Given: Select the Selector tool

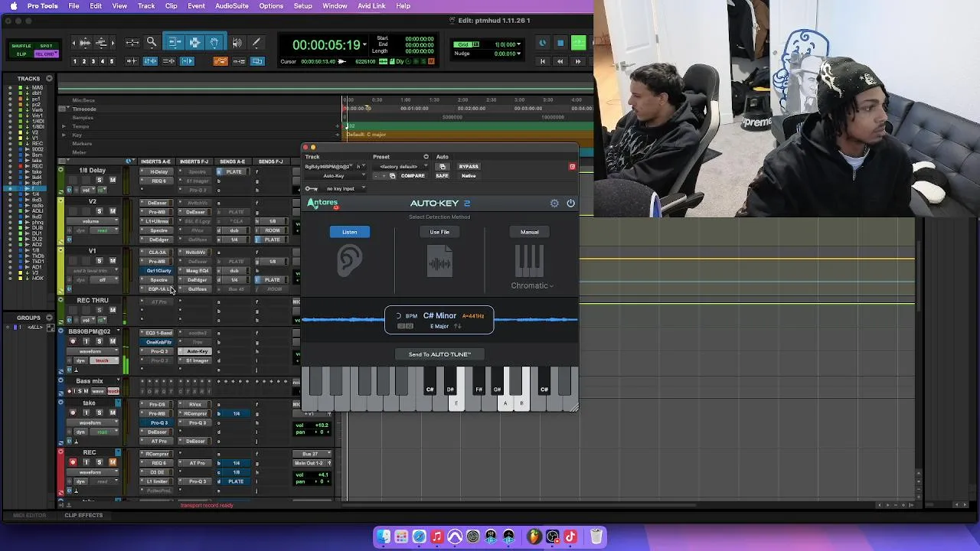Looking at the screenshot, I should pyautogui.click(x=194, y=43).
